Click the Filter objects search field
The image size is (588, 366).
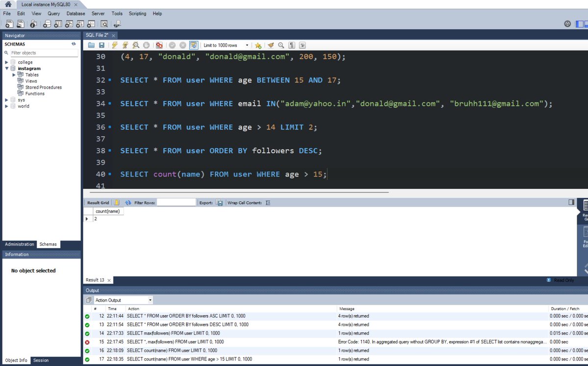pyautogui.click(x=44, y=53)
